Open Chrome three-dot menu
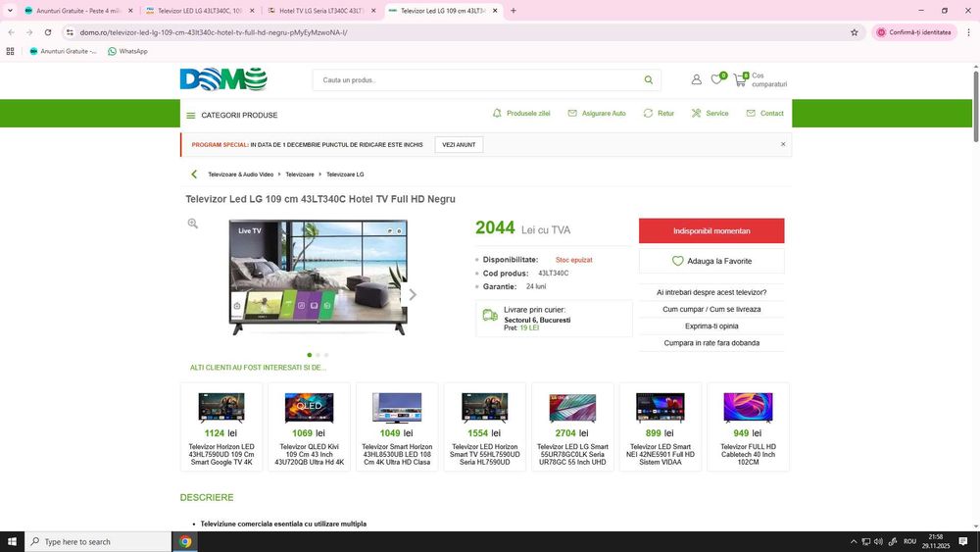 (969, 32)
